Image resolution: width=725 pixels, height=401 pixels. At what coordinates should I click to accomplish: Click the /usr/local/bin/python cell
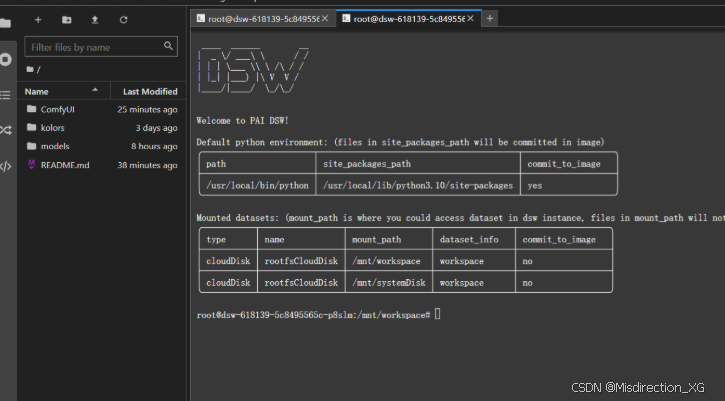[x=257, y=185]
